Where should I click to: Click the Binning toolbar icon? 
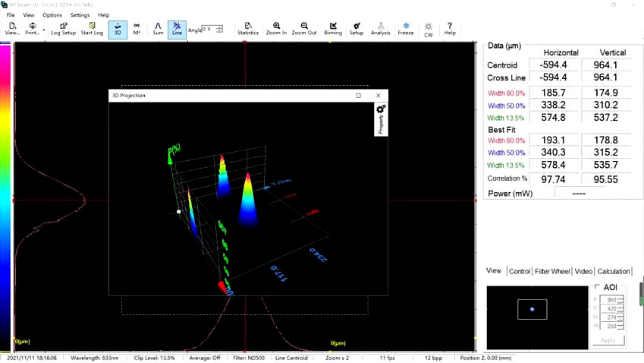tap(333, 29)
